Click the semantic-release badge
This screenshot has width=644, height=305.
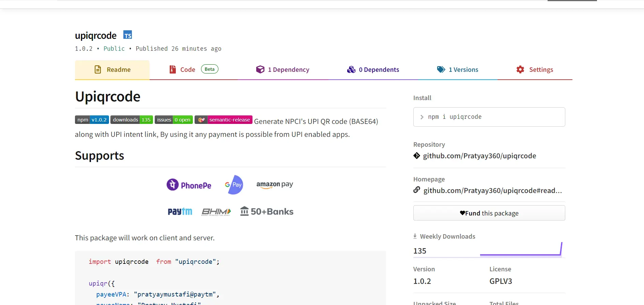tap(224, 120)
